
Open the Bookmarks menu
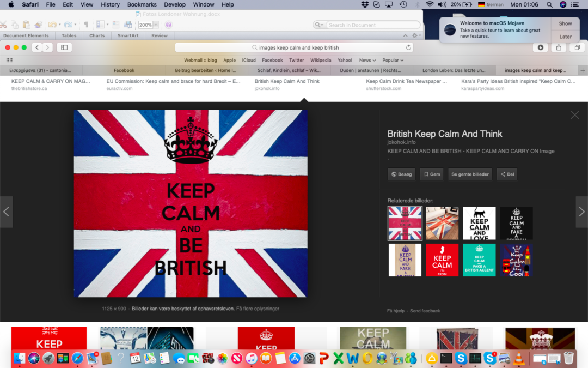(142, 4)
